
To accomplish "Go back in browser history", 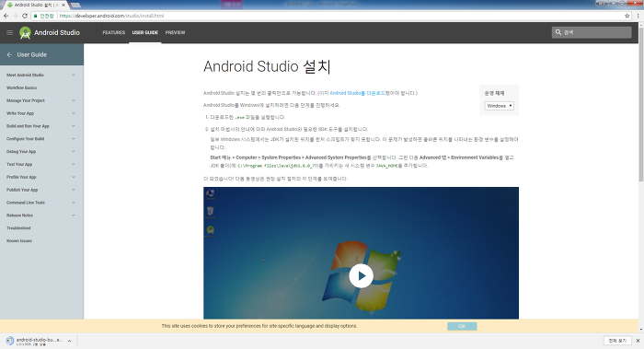I will pyautogui.click(x=6, y=16).
